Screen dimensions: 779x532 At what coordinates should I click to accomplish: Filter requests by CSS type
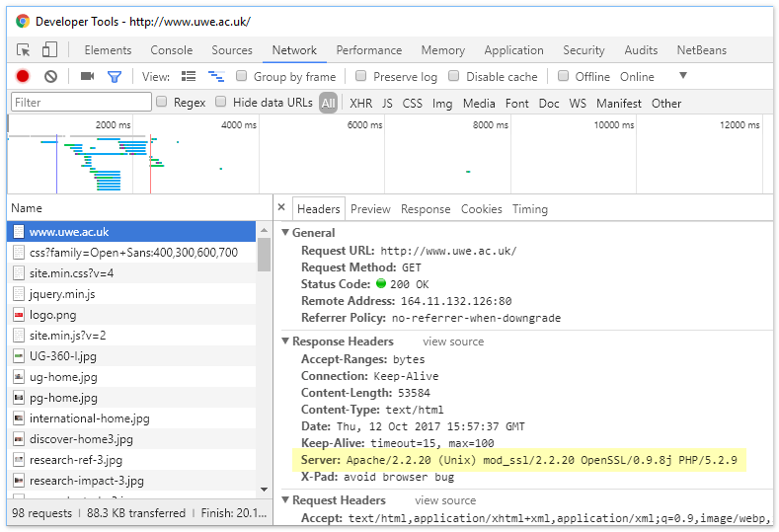413,104
